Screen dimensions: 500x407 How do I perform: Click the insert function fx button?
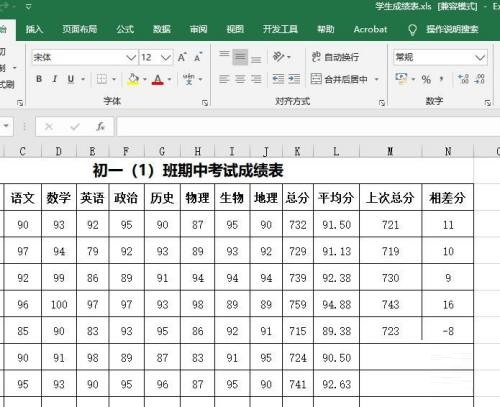point(100,126)
